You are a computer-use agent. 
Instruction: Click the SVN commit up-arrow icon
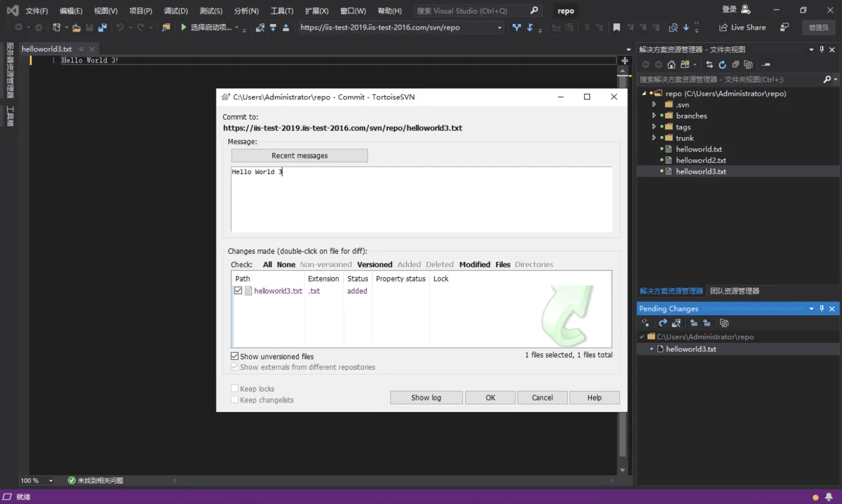coord(286,27)
